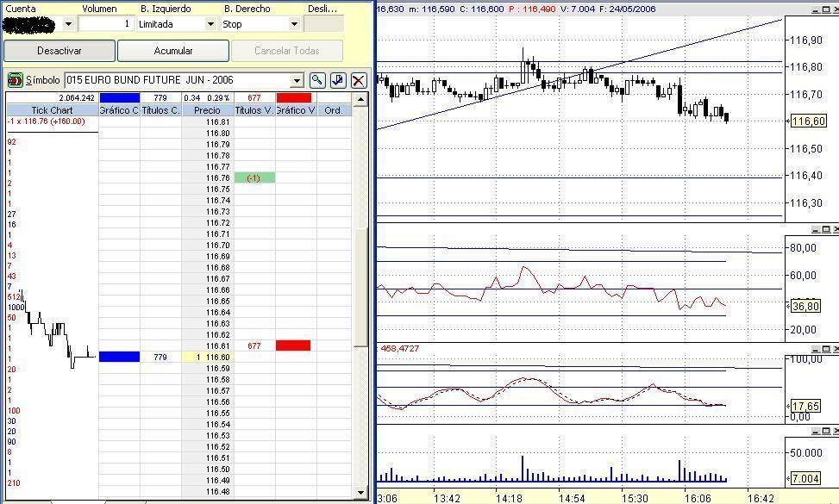The image size is (839, 504).
Task: Click the green Símbolo icon beside the symbol field
Action: 15,80
